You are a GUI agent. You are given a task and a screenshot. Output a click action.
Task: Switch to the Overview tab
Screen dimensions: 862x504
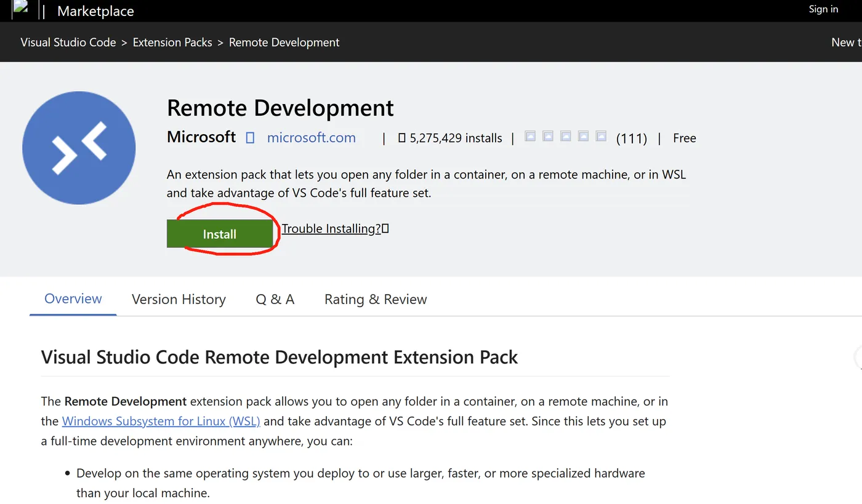click(x=73, y=298)
